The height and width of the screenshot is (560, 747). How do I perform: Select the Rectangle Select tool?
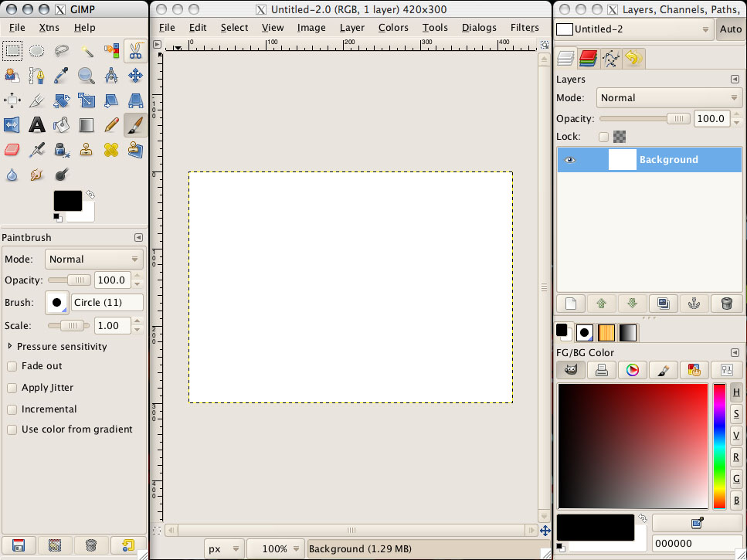click(12, 51)
